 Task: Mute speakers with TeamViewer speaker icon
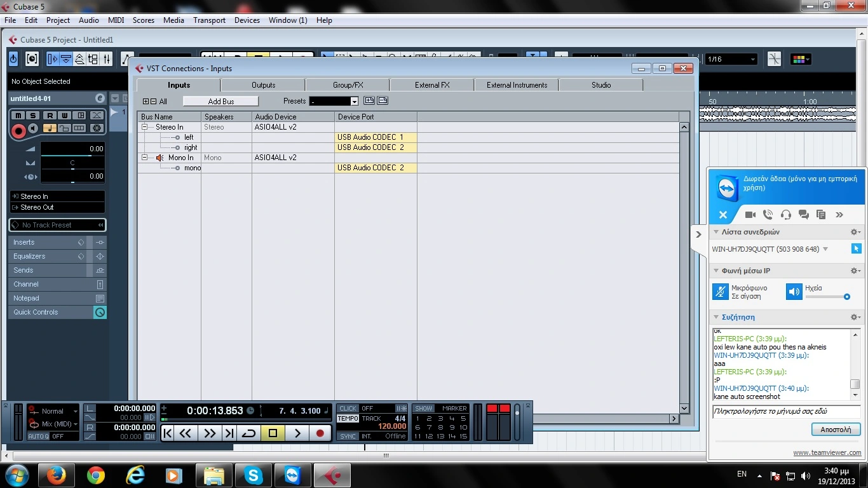[794, 292]
